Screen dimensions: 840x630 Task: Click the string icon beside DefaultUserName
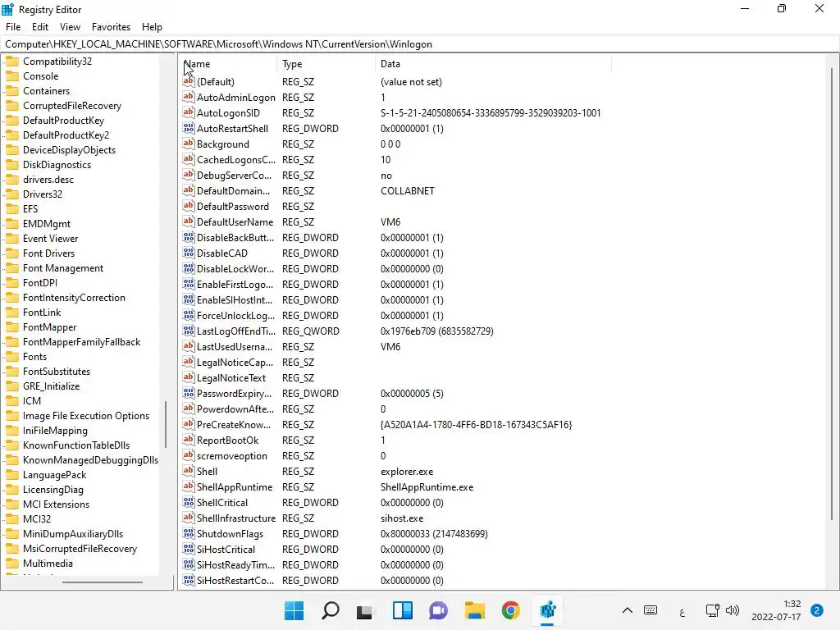point(188,221)
